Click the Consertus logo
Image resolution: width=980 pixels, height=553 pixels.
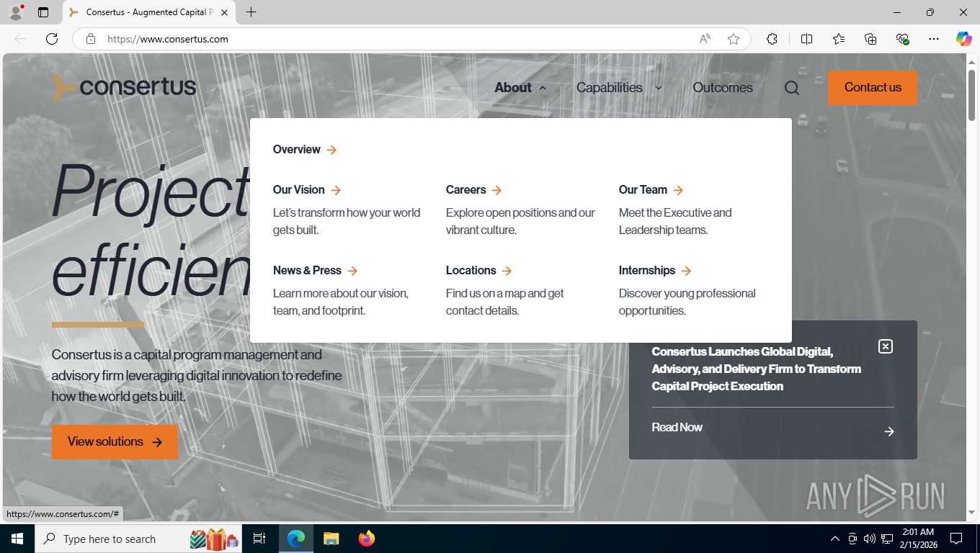(x=124, y=87)
